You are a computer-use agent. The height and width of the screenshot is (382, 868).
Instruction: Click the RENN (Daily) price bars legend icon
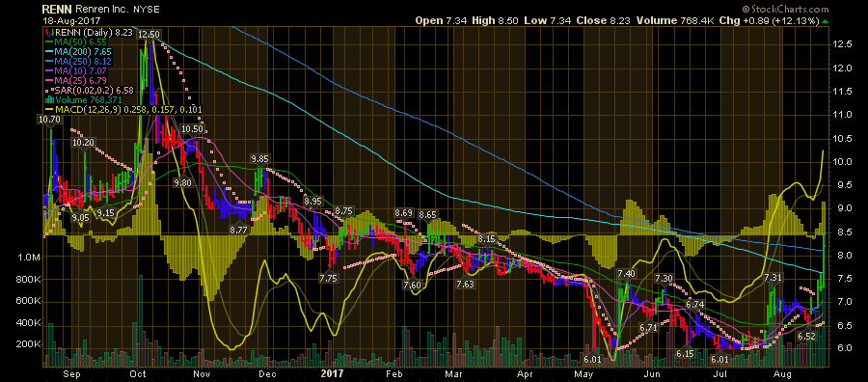pyautogui.click(x=50, y=33)
